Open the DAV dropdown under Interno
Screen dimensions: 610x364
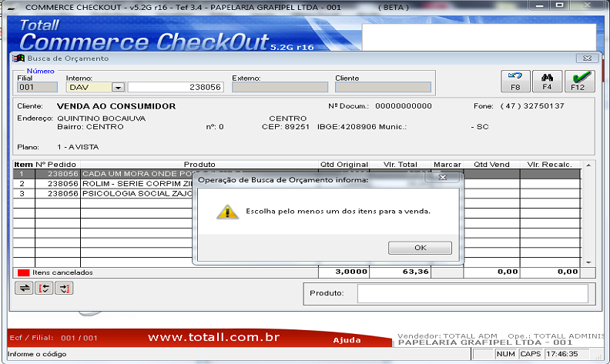tap(118, 88)
